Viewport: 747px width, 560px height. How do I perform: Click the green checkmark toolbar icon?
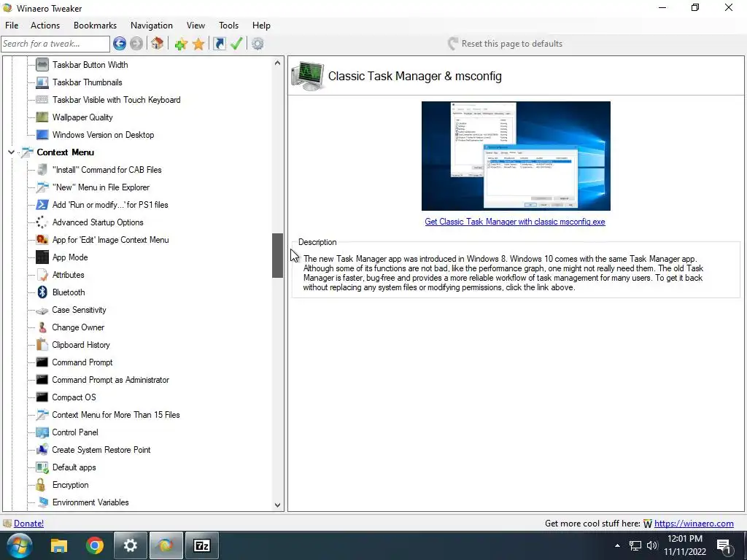pos(236,44)
